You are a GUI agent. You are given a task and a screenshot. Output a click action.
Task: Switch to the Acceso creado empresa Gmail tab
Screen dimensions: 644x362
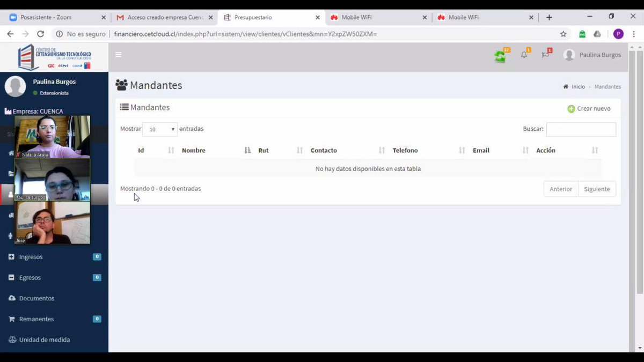[x=164, y=17]
